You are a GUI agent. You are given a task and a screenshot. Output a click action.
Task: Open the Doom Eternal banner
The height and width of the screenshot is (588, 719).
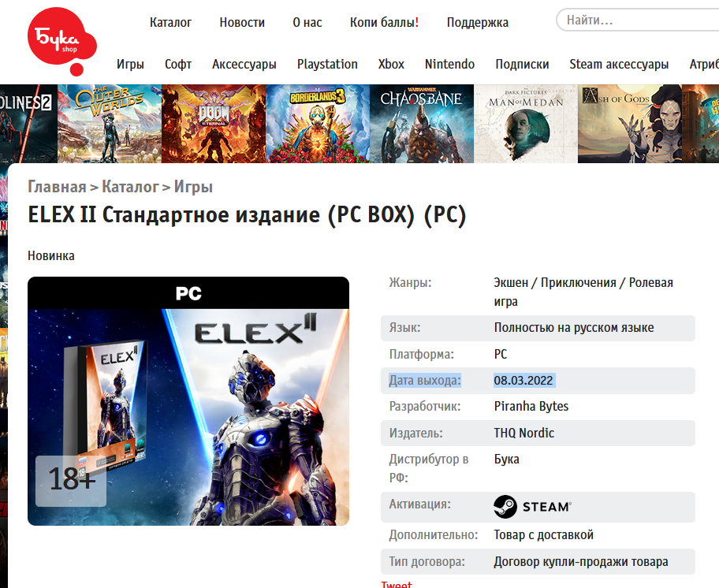coord(214,124)
